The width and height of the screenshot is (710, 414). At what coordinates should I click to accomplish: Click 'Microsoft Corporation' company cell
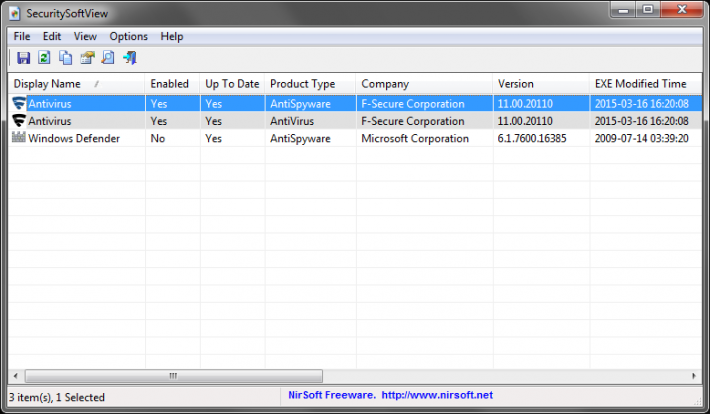(415, 138)
